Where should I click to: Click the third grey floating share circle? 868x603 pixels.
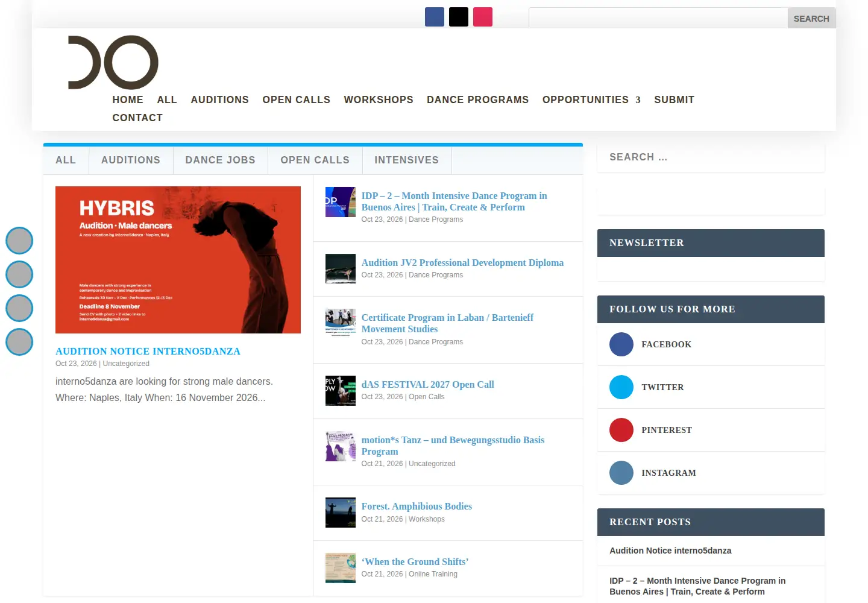[19, 308]
